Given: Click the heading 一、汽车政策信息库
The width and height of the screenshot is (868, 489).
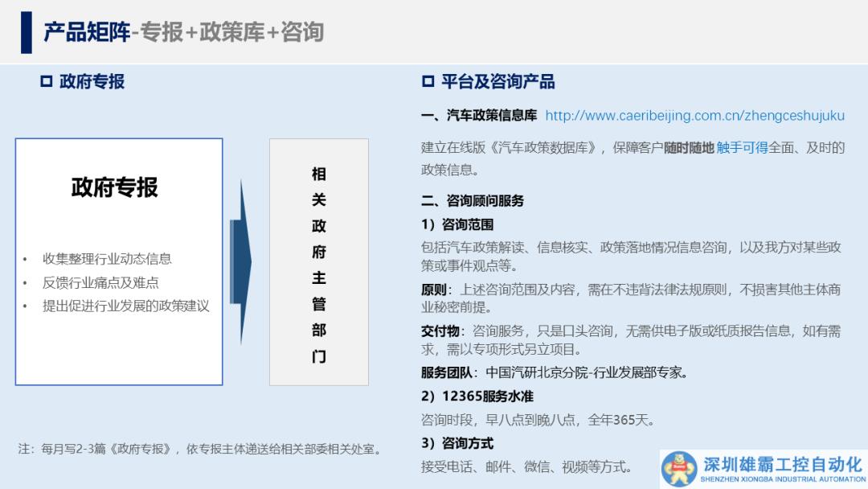Looking at the screenshot, I should click(479, 116).
